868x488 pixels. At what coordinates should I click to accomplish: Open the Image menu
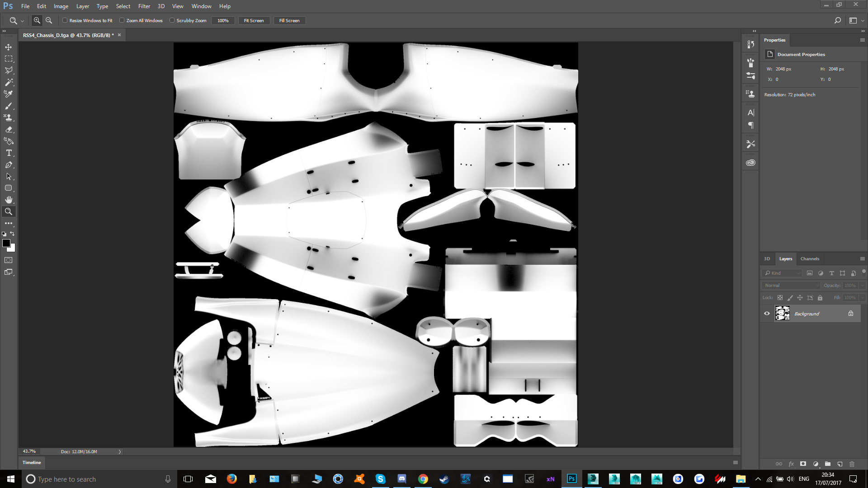(x=61, y=6)
